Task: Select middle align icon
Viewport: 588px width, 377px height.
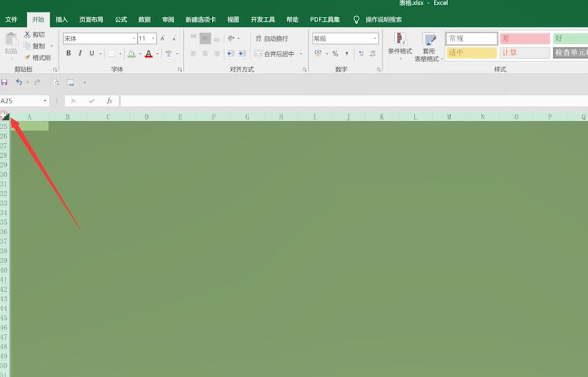Action: point(205,39)
